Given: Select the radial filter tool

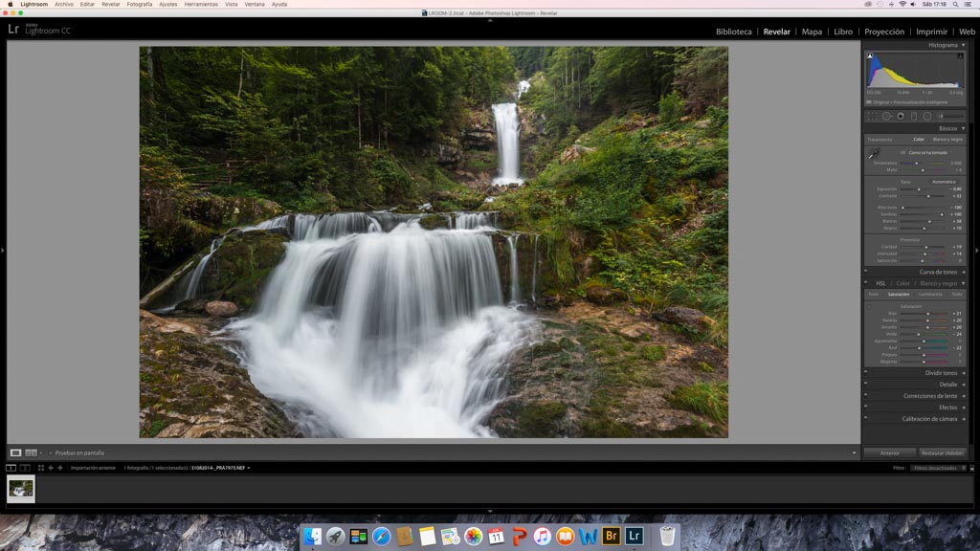Looking at the screenshot, I should pos(927,117).
